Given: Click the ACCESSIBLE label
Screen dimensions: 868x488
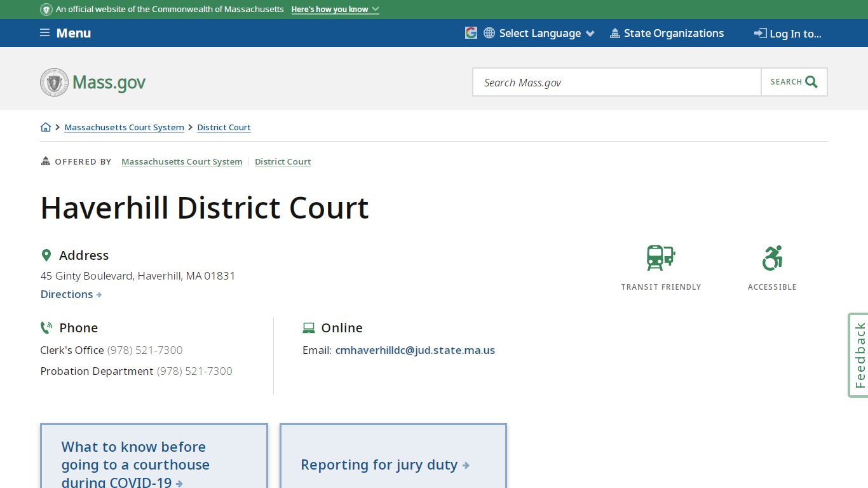Looking at the screenshot, I should coord(772,287).
